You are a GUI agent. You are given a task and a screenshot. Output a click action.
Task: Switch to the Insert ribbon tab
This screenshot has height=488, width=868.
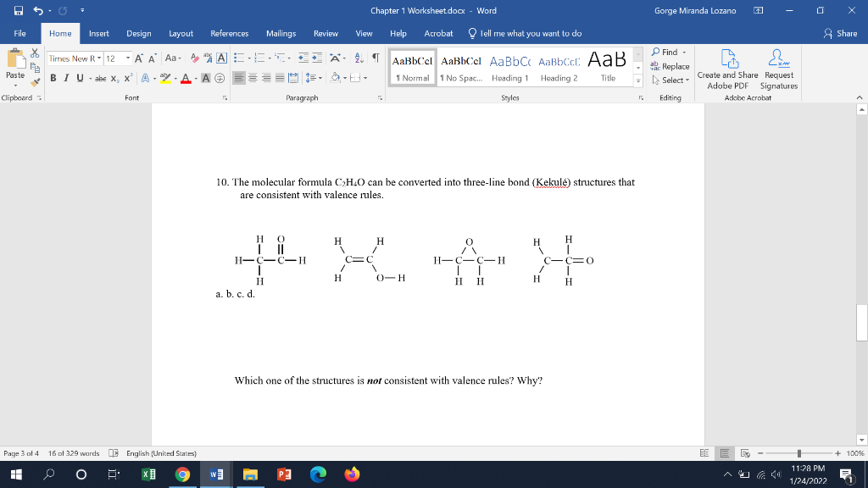[x=98, y=33]
